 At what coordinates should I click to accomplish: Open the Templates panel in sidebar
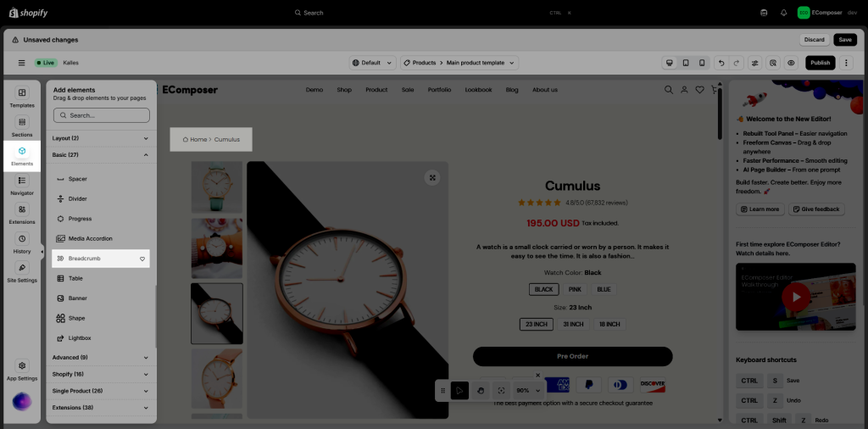click(x=22, y=97)
